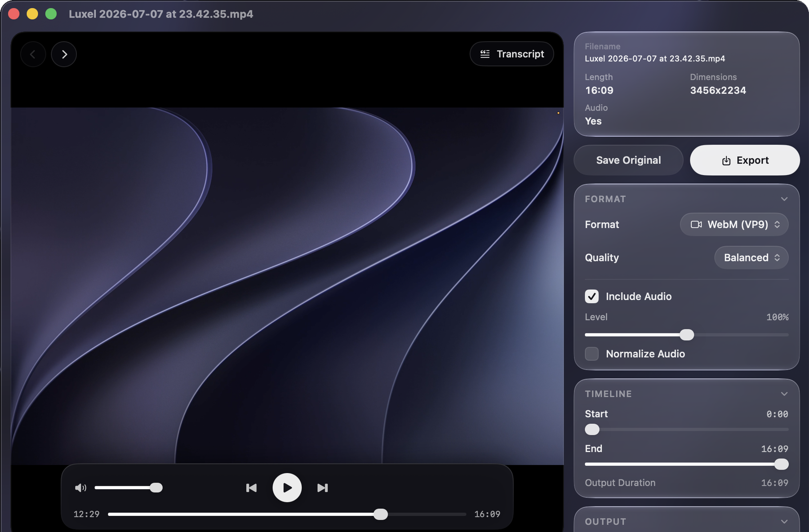Click the timeline Start slider handle
This screenshot has height=532, width=809.
592,430
